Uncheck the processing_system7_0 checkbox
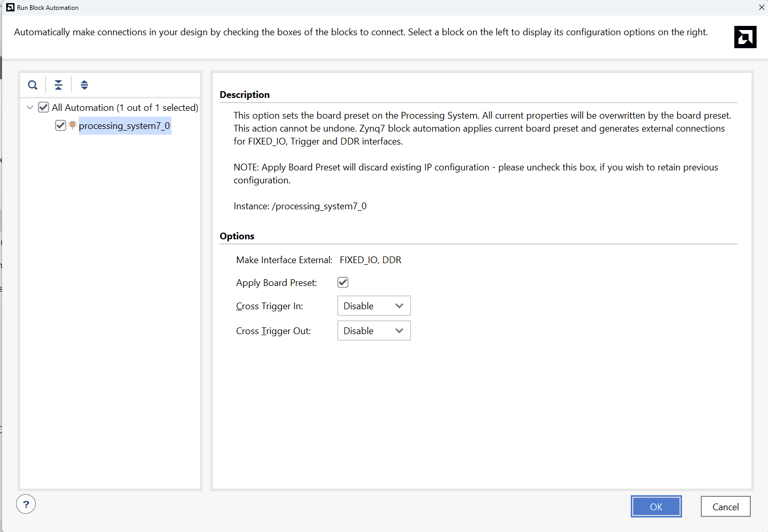 click(x=61, y=125)
